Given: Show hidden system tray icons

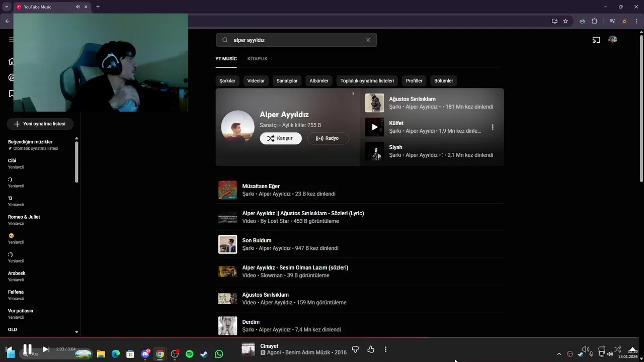Looking at the screenshot, I should pos(558,354).
